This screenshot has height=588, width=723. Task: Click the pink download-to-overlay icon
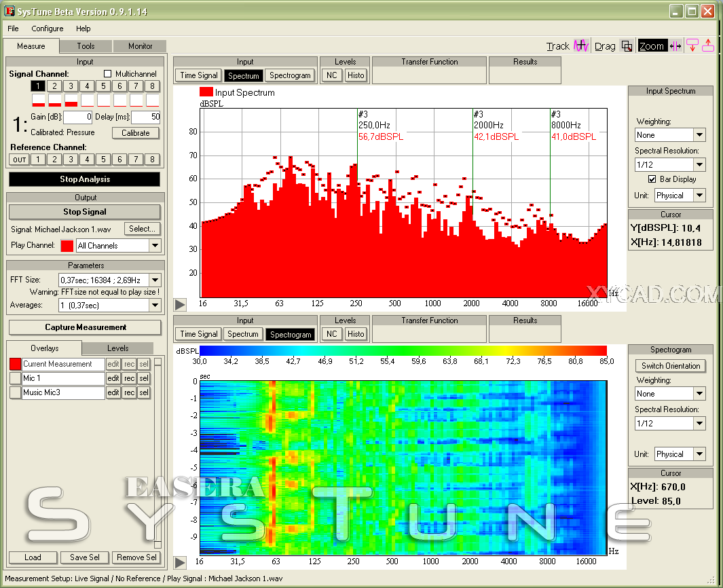pyautogui.click(x=692, y=45)
